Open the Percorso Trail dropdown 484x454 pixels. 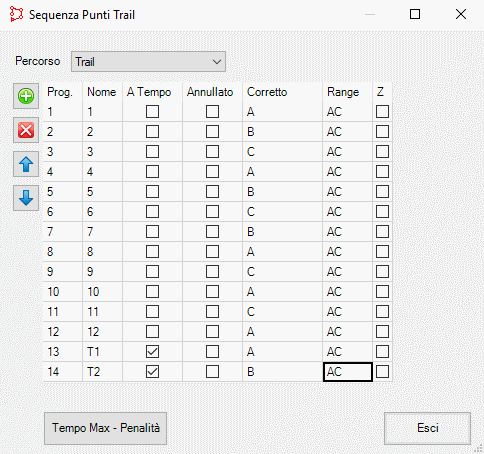coord(148,62)
